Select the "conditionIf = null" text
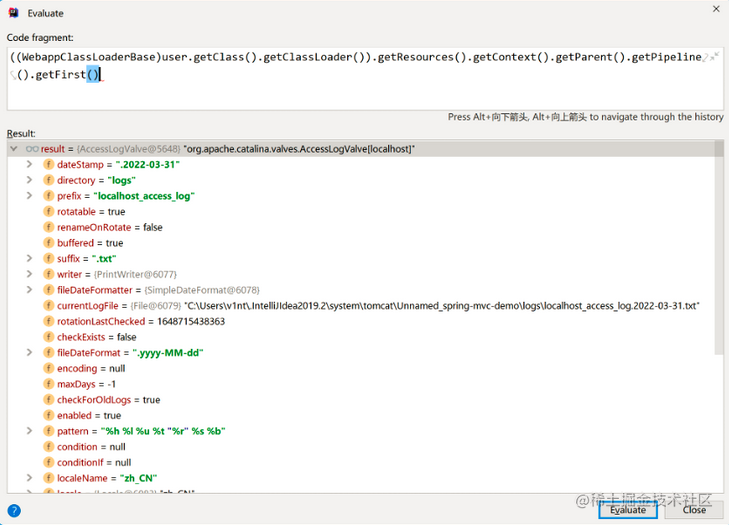The image size is (729, 525). [x=94, y=462]
